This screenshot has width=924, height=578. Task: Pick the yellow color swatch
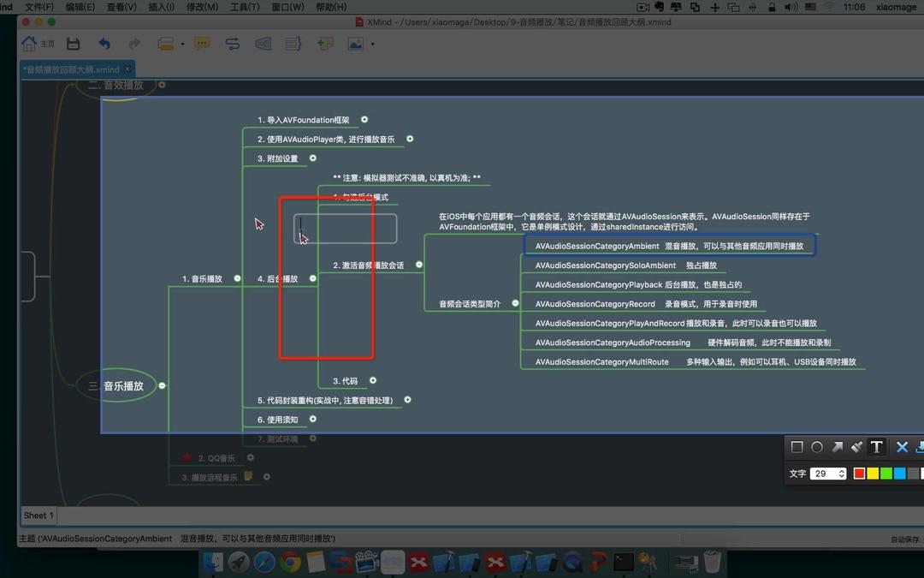(x=873, y=473)
